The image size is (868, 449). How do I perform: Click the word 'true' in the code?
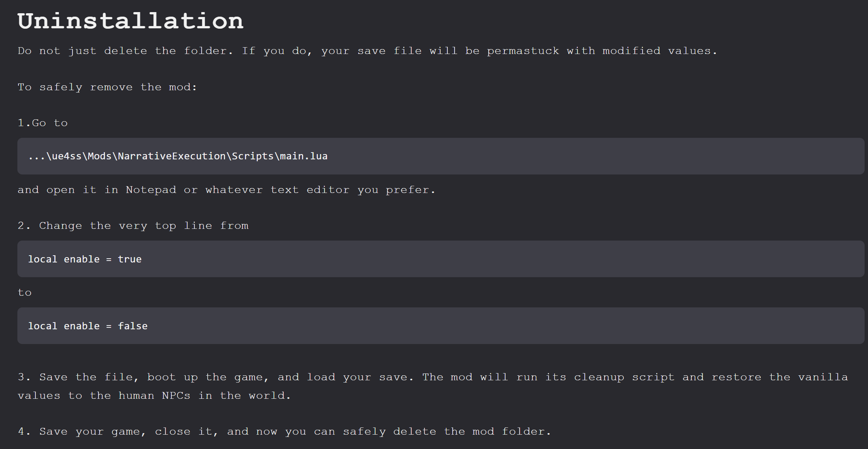pos(130,259)
